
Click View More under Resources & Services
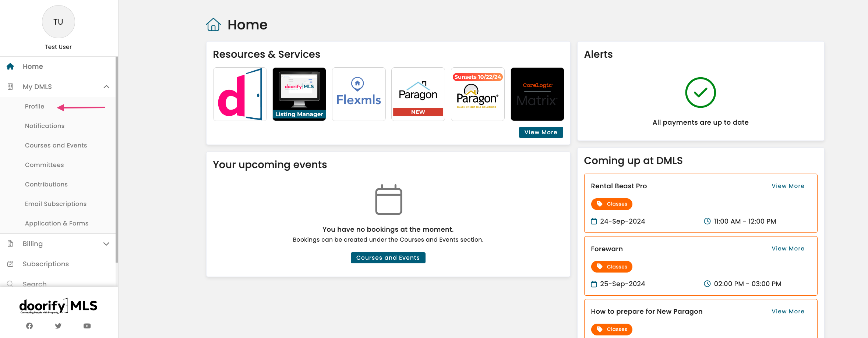541,132
